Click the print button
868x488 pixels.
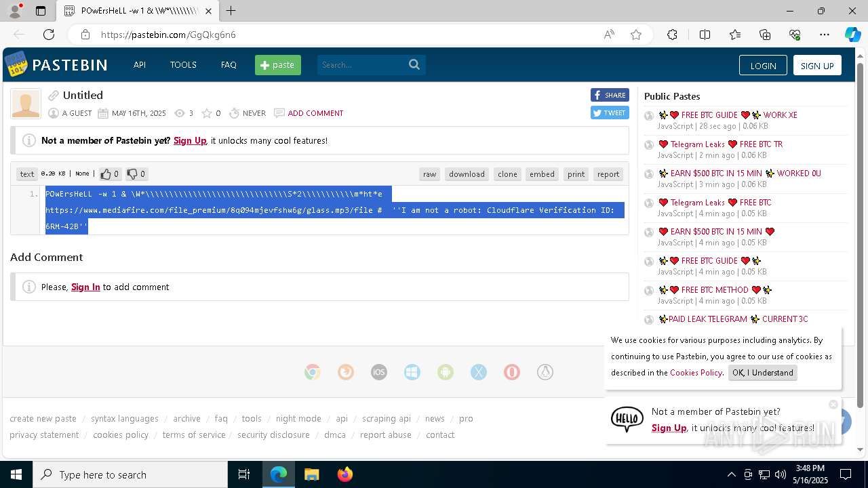pyautogui.click(x=576, y=174)
